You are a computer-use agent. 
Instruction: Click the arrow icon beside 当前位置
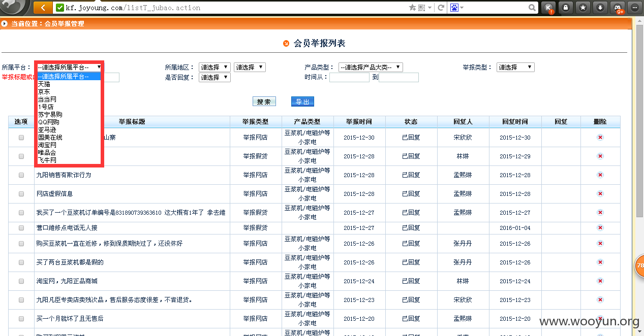click(x=5, y=23)
